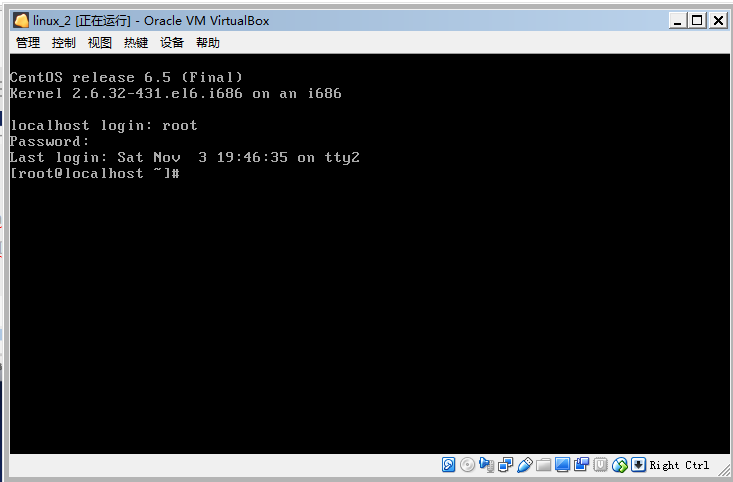Click the shared folders status icon
The width and height of the screenshot is (733, 482).
coord(543,465)
